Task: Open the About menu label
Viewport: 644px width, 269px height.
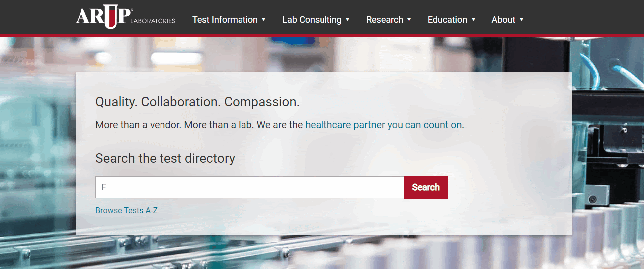Action: pos(503,20)
